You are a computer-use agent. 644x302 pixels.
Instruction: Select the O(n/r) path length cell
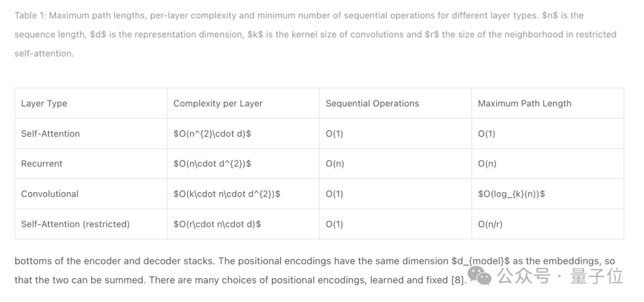coord(547,224)
